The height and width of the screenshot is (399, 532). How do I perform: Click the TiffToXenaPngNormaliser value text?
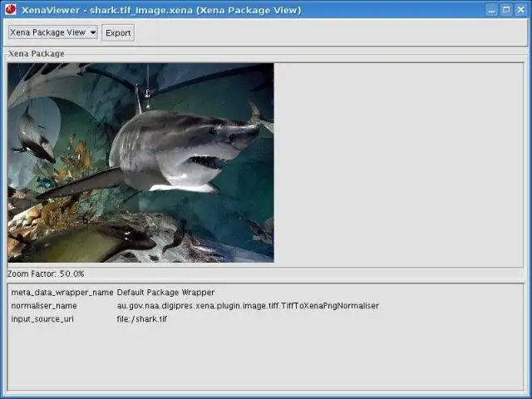click(248, 306)
